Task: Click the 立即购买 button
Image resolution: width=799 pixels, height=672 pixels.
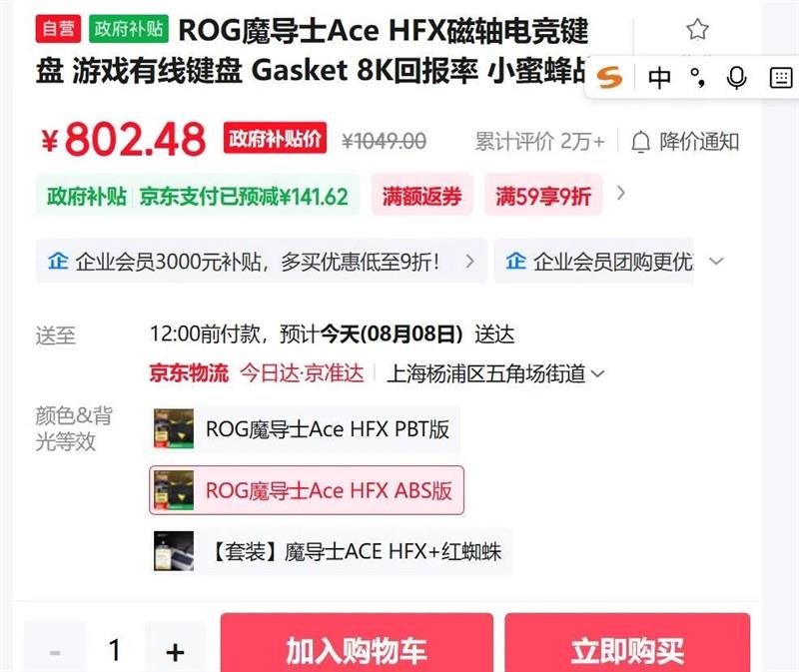Action: click(627, 649)
